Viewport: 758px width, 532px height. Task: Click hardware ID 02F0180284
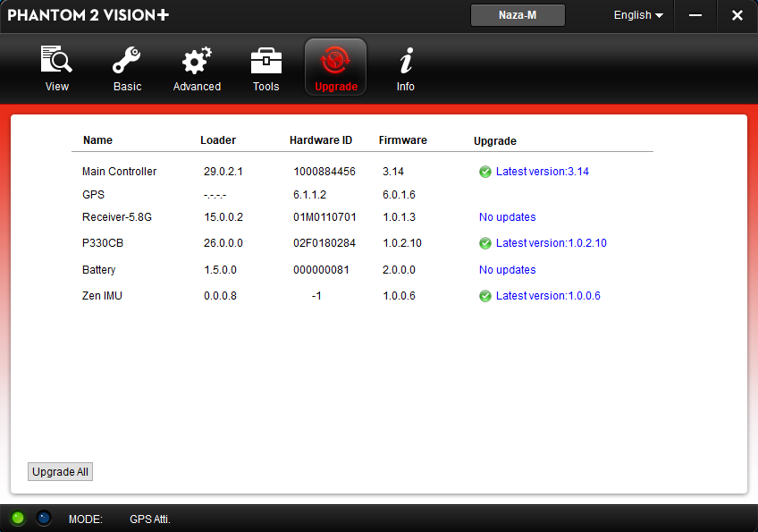[324, 243]
